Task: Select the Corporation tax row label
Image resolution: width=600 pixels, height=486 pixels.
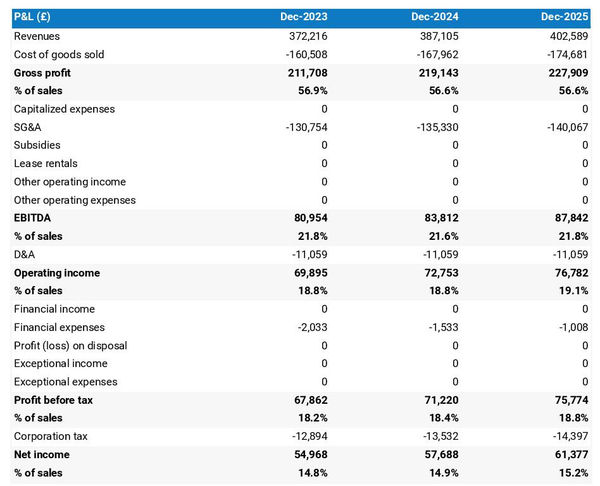Action: tap(50, 436)
